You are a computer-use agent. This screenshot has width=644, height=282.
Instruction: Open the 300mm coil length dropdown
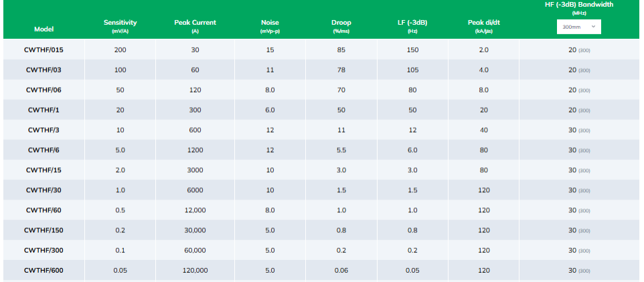coord(578,27)
